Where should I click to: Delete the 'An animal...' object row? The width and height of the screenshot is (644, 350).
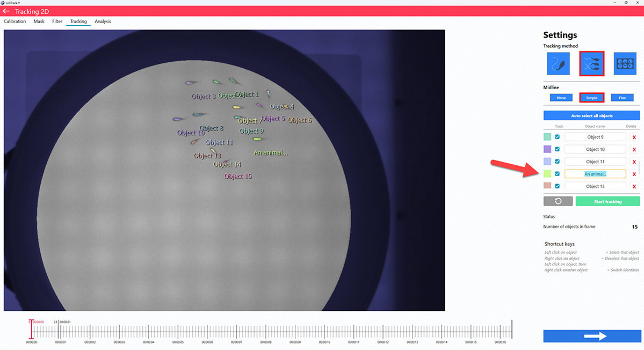tap(634, 174)
